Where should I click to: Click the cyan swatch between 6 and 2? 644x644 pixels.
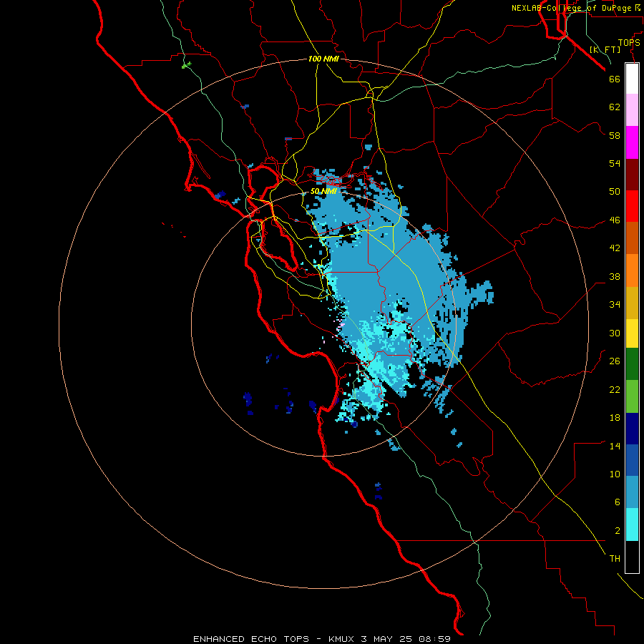tap(632, 525)
